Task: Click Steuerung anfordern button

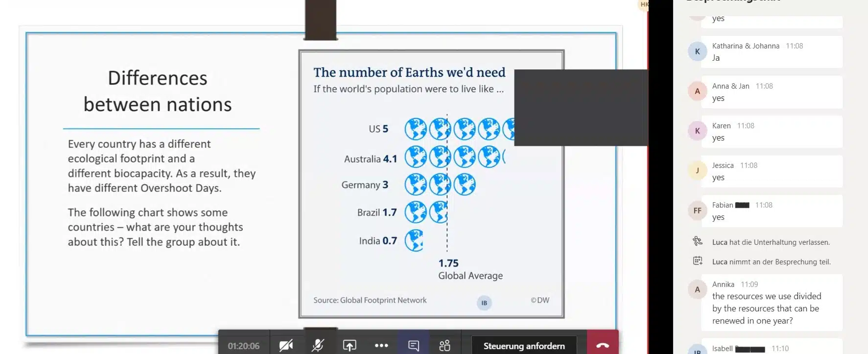Action: click(x=524, y=346)
